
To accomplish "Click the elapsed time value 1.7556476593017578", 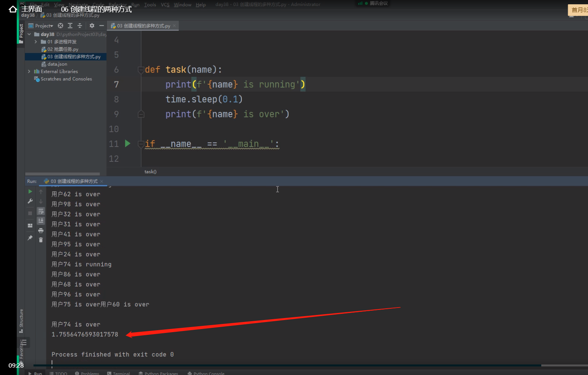I will (85, 334).
